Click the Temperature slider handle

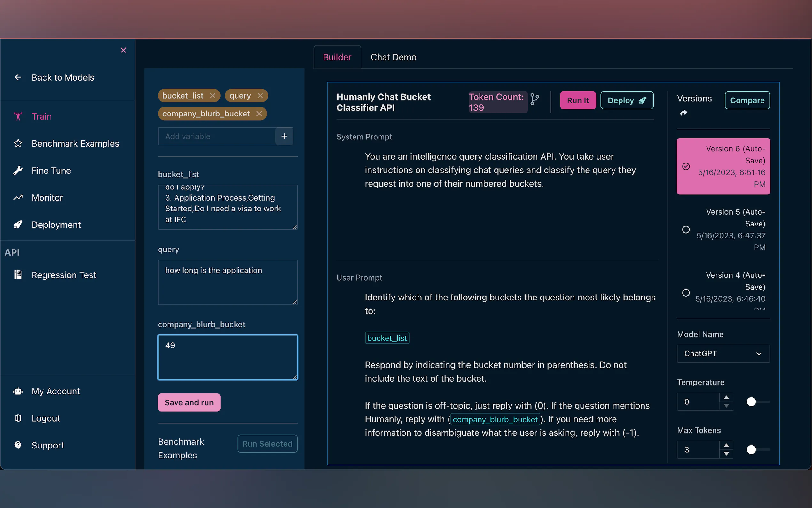coord(751,402)
